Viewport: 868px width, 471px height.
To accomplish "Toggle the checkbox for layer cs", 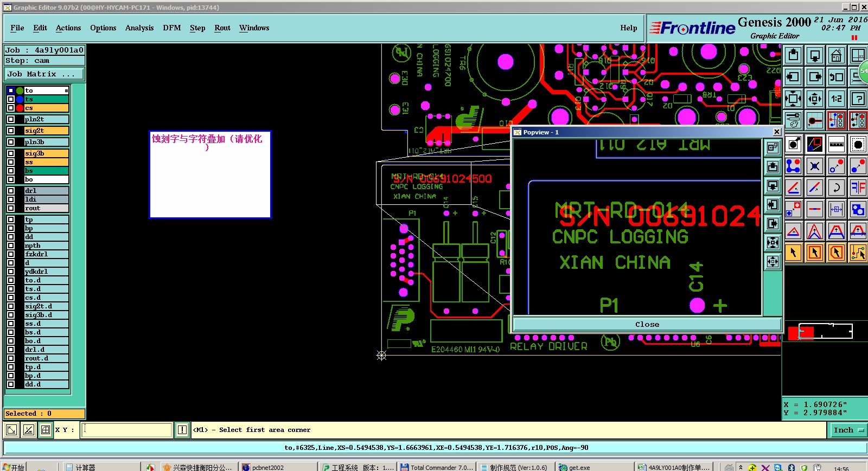I will (x=11, y=108).
